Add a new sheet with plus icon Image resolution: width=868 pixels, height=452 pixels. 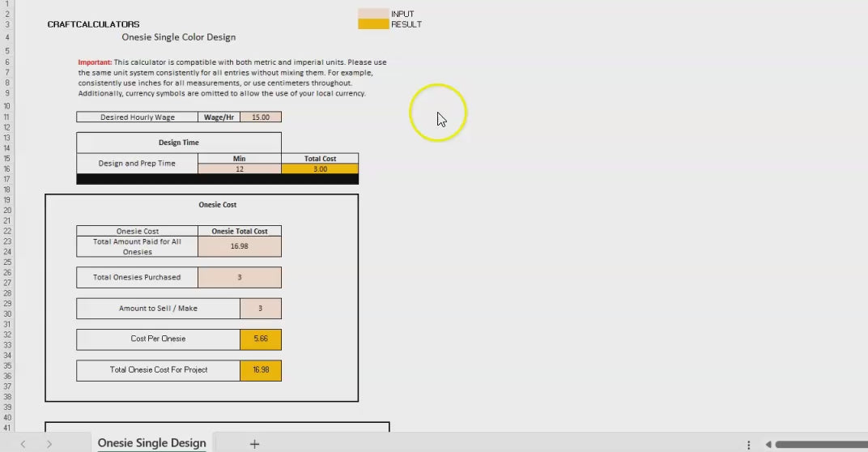(254, 444)
